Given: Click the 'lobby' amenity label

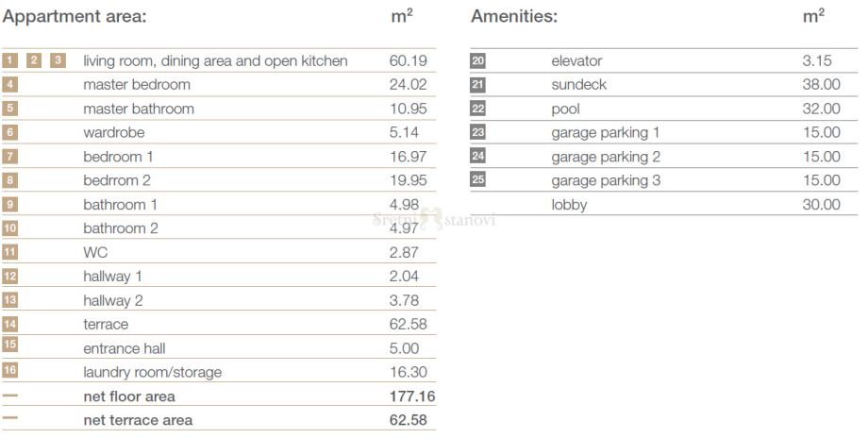Looking at the screenshot, I should pyautogui.click(x=569, y=205).
